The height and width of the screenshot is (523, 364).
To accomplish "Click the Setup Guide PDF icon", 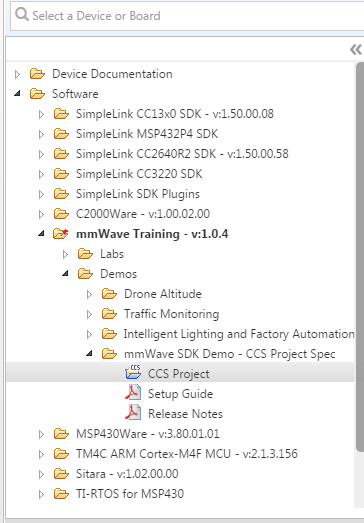I will [x=133, y=393].
